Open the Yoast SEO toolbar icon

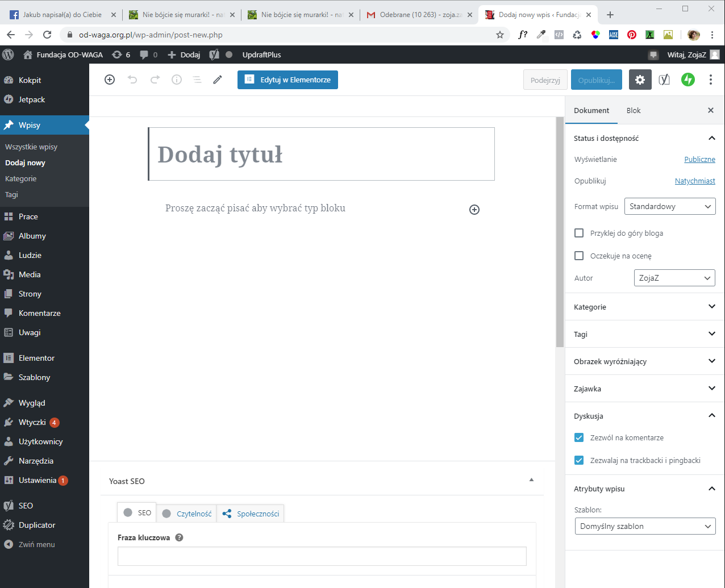[664, 80]
